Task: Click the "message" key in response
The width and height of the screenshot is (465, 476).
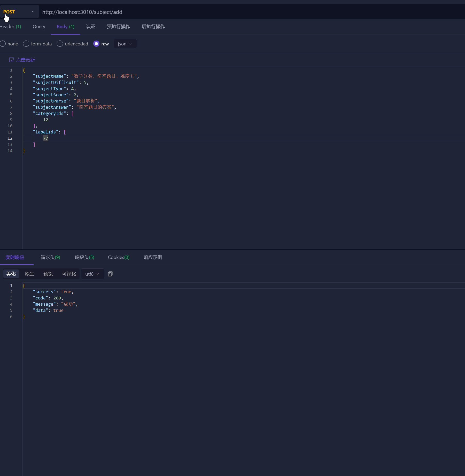Action: point(44,304)
